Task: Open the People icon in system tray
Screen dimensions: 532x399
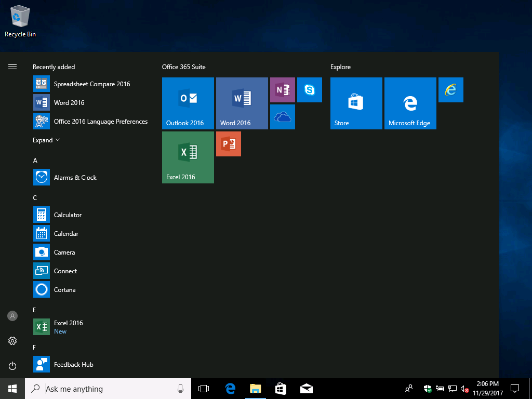Action: point(409,389)
